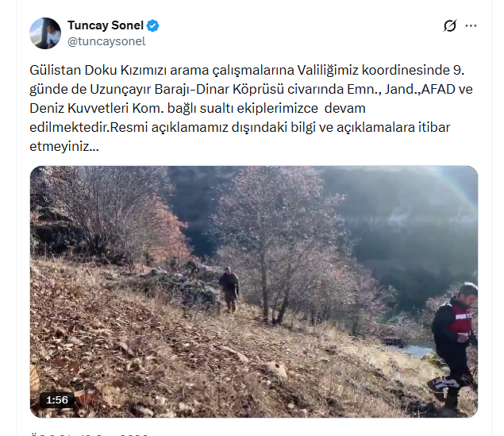Open the @tuncaysonel handle link

point(106,41)
